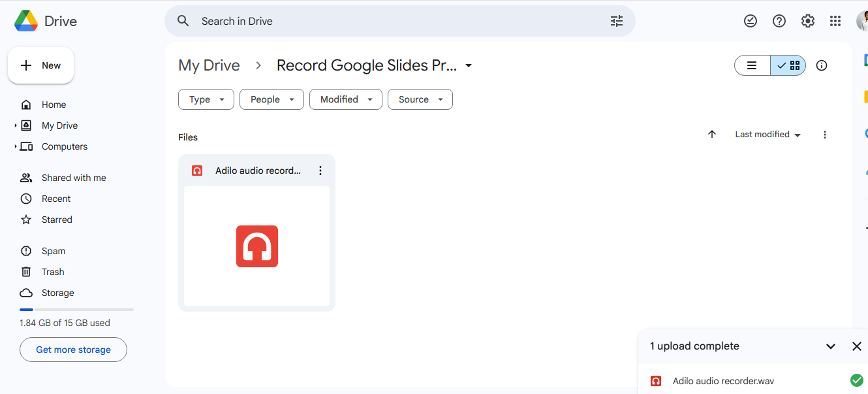The image size is (868, 394).
Task: Click the red audio icon beside file title
Action: 197,171
